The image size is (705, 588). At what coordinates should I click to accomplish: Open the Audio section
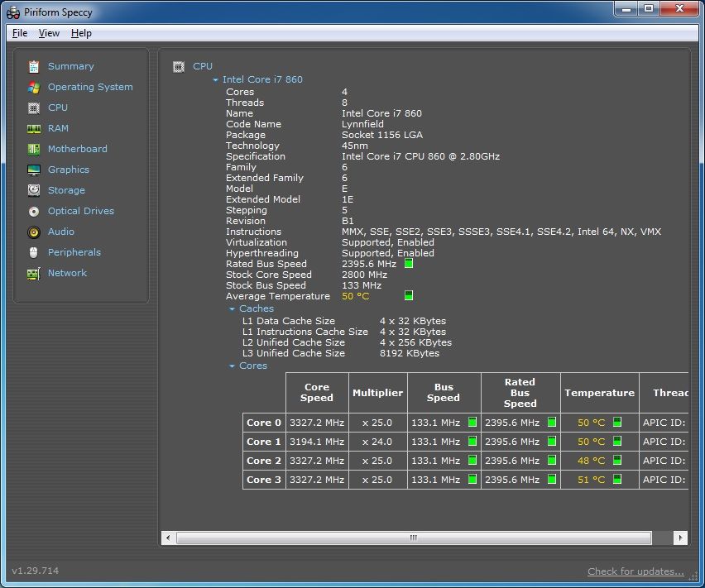[61, 232]
